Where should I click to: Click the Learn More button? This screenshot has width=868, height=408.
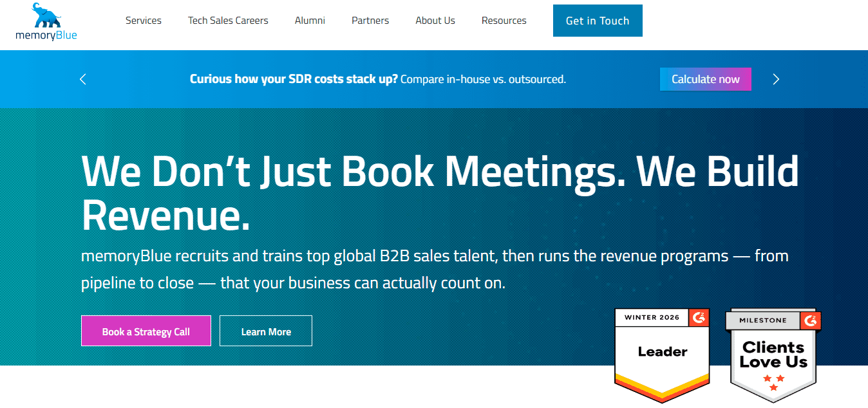(x=266, y=331)
